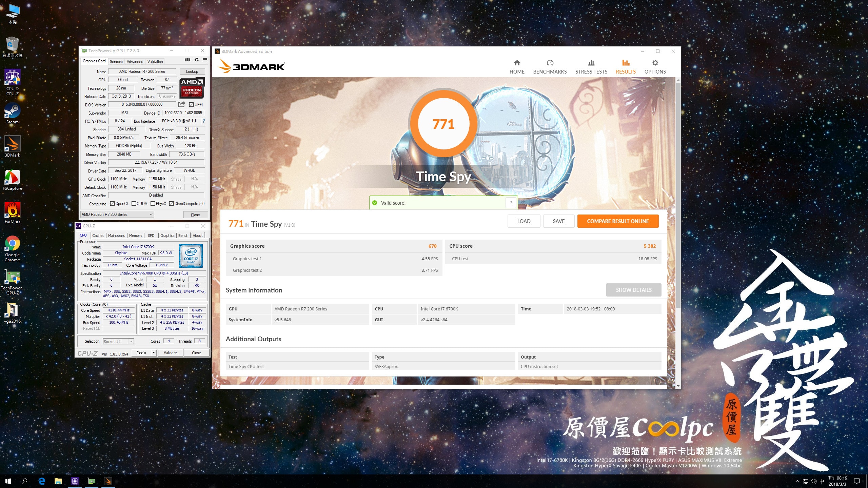Open the FurMark desktop icon
This screenshot has width=868, height=488.
click(13, 213)
